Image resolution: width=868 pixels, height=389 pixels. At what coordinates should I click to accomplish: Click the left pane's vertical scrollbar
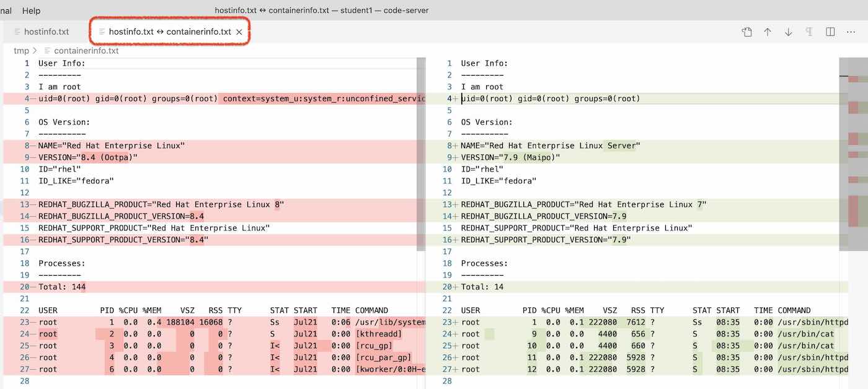click(x=421, y=155)
